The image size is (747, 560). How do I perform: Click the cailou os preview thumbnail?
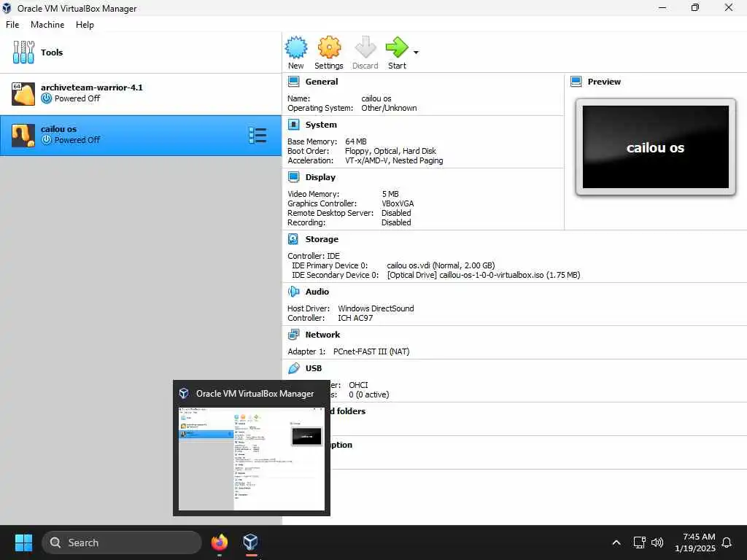tap(656, 147)
